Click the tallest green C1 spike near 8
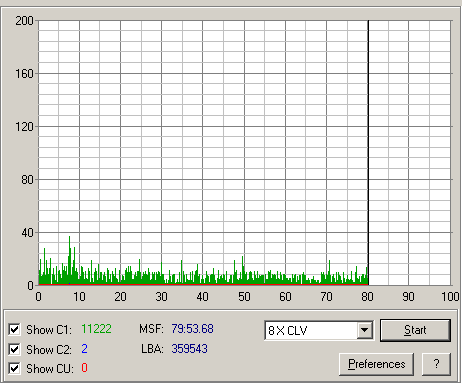The height and width of the screenshot is (384, 462). click(69, 260)
